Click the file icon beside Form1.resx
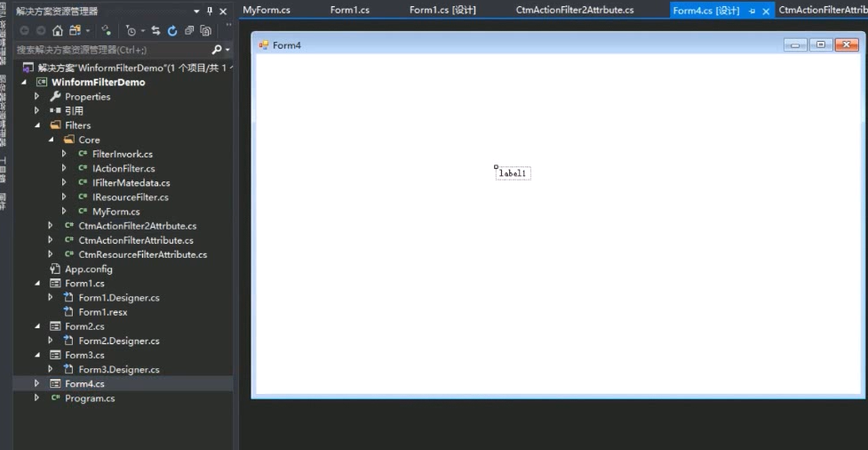Viewport: 868px width, 450px height. [x=68, y=312]
